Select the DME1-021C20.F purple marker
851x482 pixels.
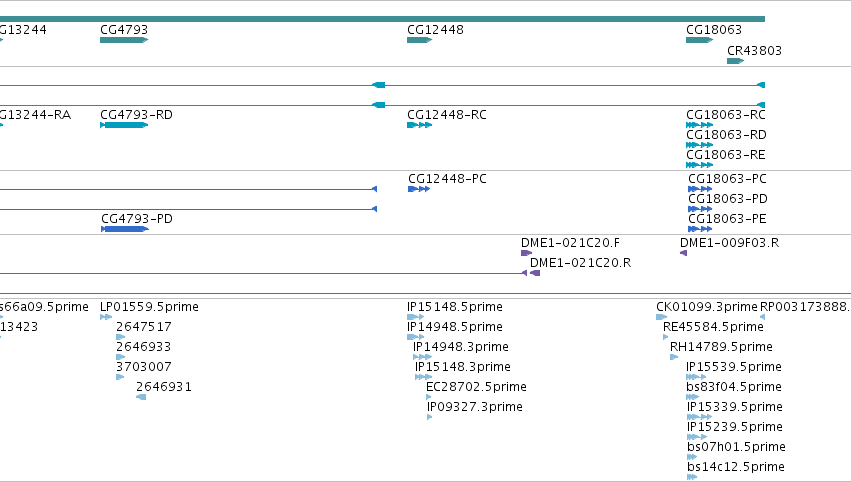(x=526, y=253)
